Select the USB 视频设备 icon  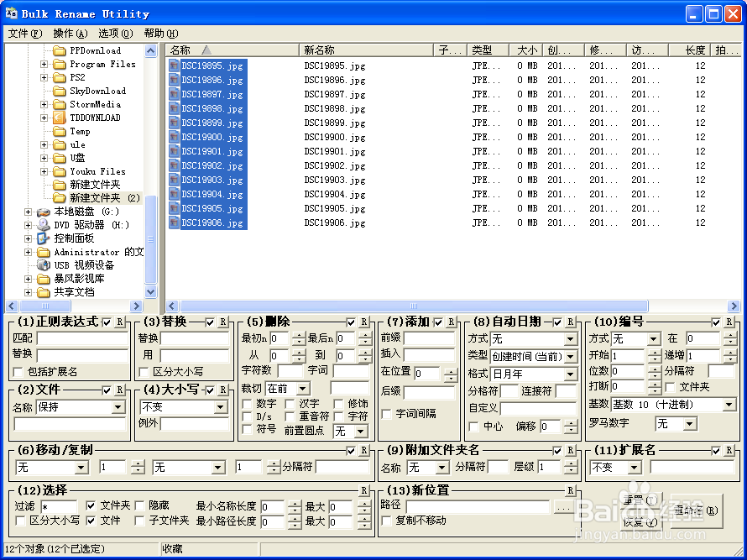pos(44,265)
